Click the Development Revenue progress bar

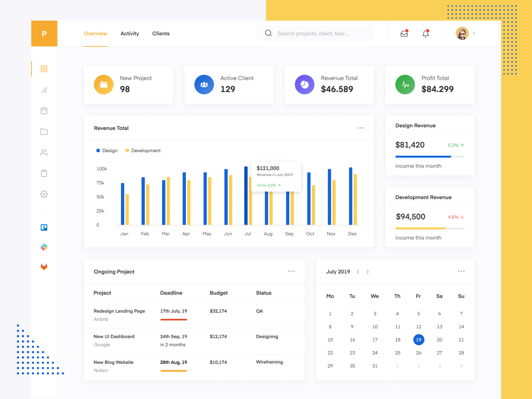pos(430,228)
